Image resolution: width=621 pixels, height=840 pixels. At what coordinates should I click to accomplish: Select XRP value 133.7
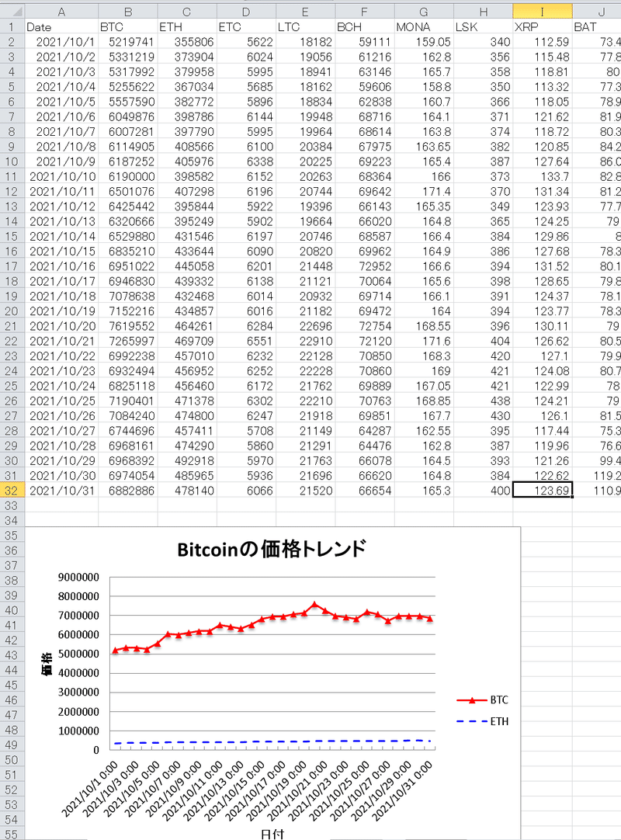click(x=543, y=176)
